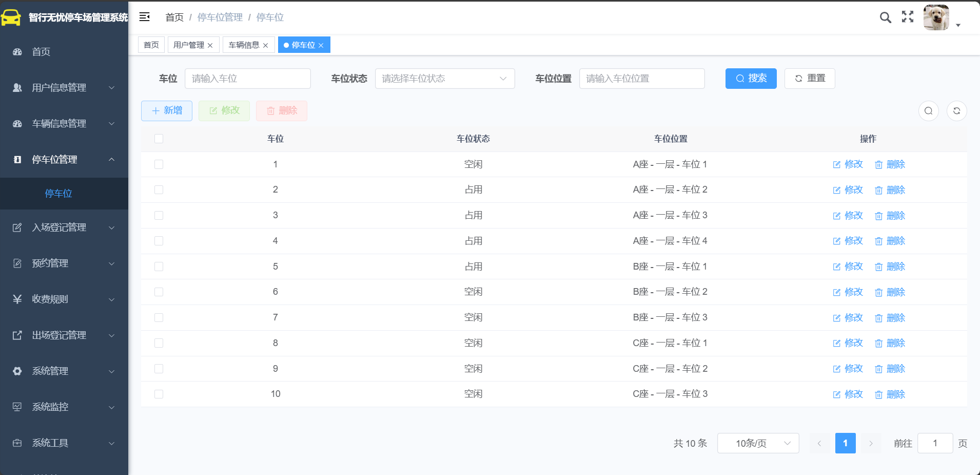Refresh table with round refresh icon
The image size is (980, 475).
point(957,111)
